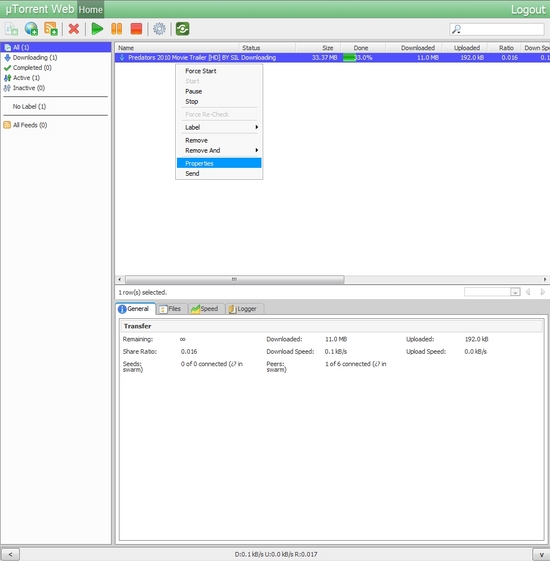Select the Active (1) category
550x561 pixels.
[x=26, y=78]
